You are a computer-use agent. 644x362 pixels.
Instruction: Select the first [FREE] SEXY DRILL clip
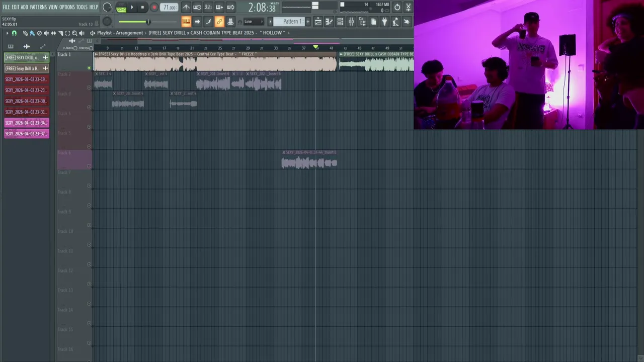pyautogui.click(x=27, y=57)
